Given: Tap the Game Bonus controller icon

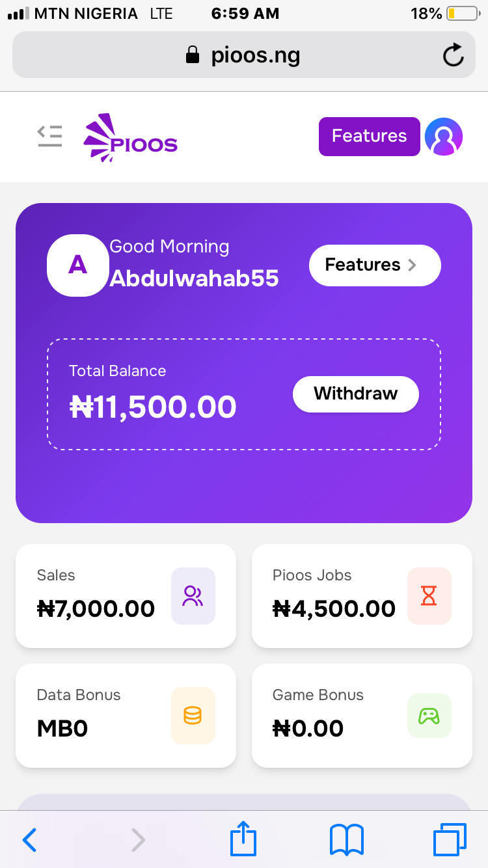Looking at the screenshot, I should [x=429, y=716].
